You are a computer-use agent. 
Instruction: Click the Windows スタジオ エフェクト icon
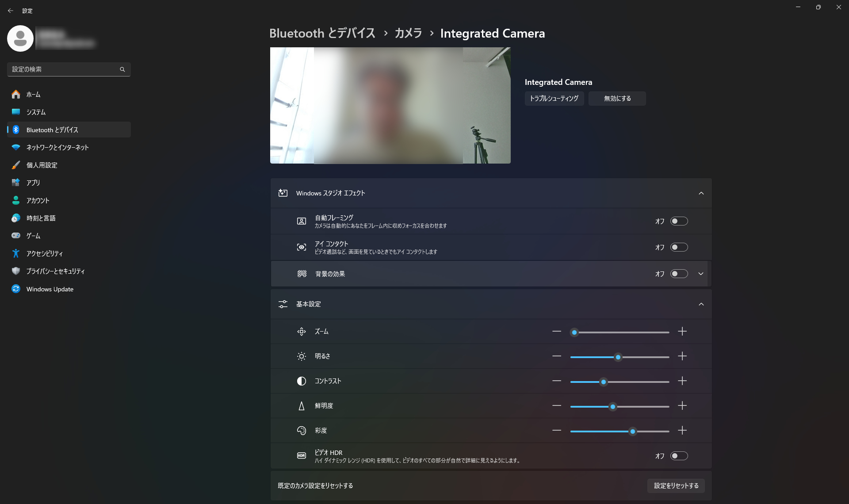pos(283,193)
